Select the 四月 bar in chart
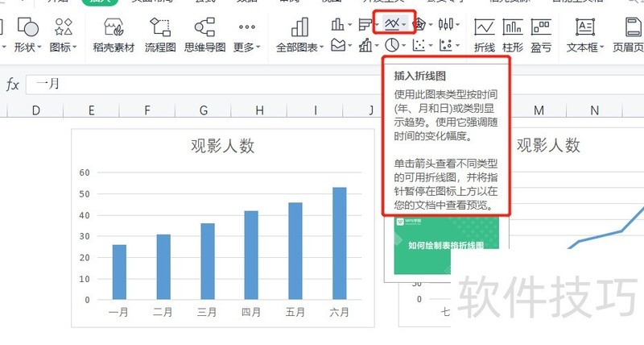Viewport: 644px width, 345px height. [x=251, y=255]
